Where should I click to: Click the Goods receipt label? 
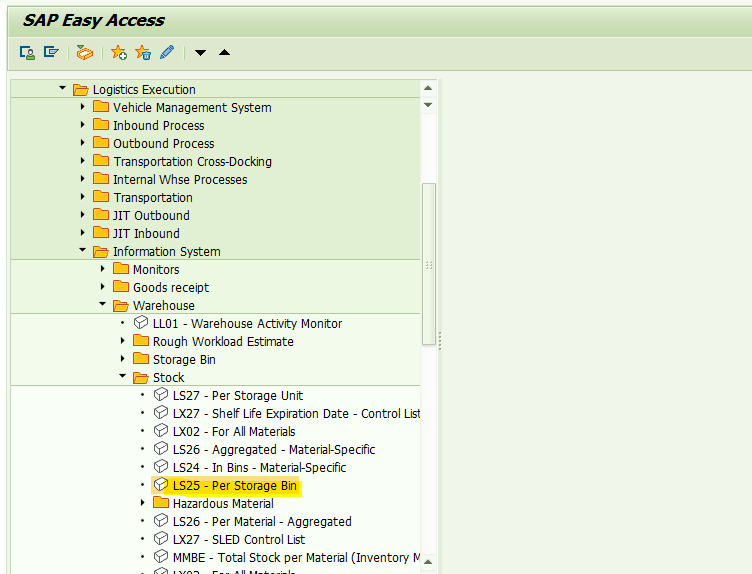(171, 288)
